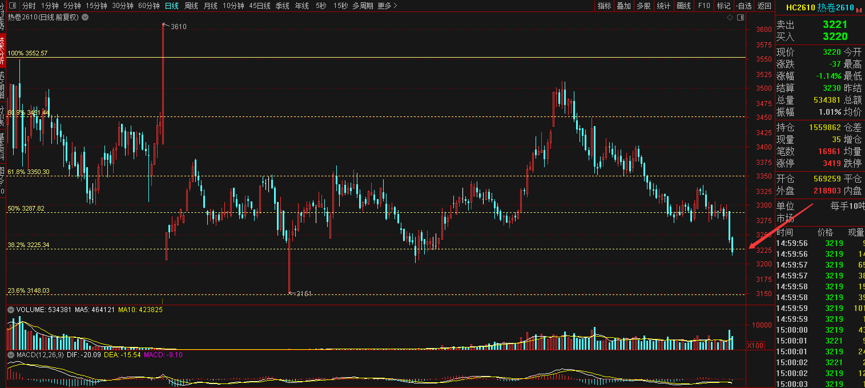Click the 标记 mark button
865x388 pixels.
coord(723,6)
